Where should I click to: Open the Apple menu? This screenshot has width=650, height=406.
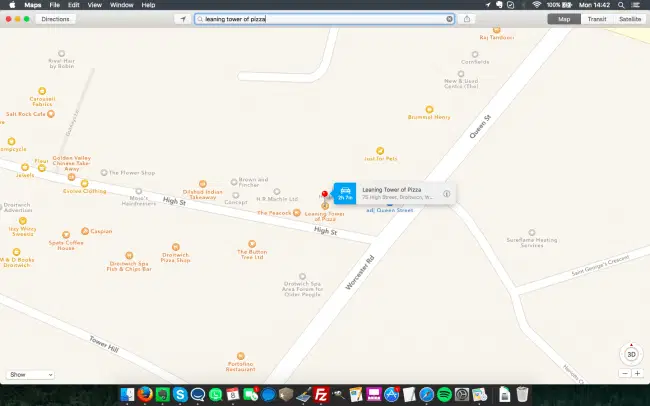coord(12,5)
